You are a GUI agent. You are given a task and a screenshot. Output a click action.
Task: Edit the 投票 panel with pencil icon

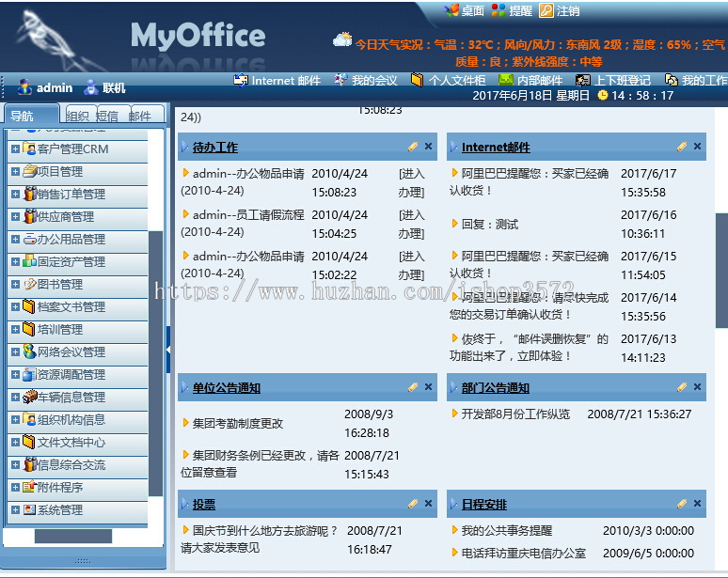(x=413, y=504)
